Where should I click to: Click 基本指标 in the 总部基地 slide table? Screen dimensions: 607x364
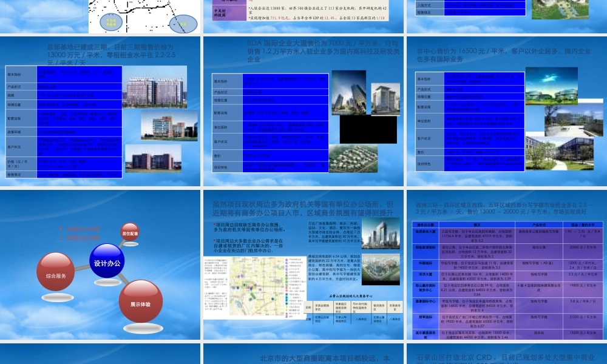[21, 74]
